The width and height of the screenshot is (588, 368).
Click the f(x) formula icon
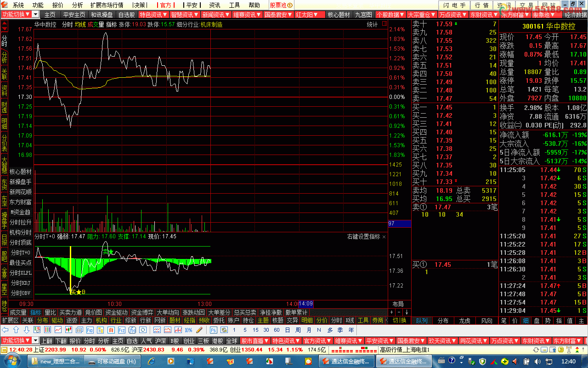132,330
